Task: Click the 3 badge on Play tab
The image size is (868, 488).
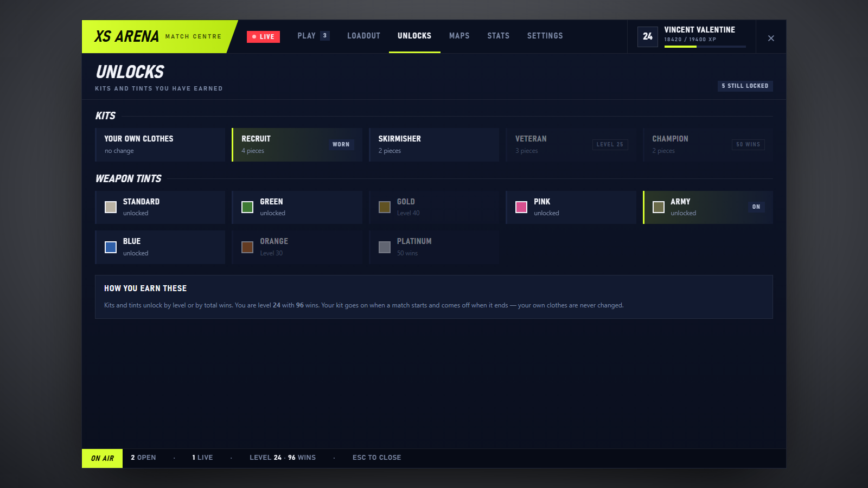Action: pyautogui.click(x=325, y=36)
